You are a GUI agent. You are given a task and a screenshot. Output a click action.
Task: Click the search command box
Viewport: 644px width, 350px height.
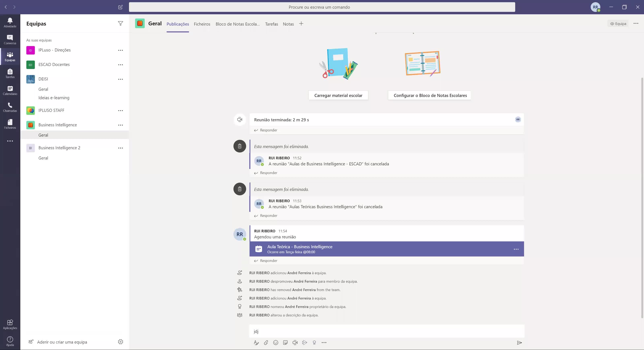[322, 7]
